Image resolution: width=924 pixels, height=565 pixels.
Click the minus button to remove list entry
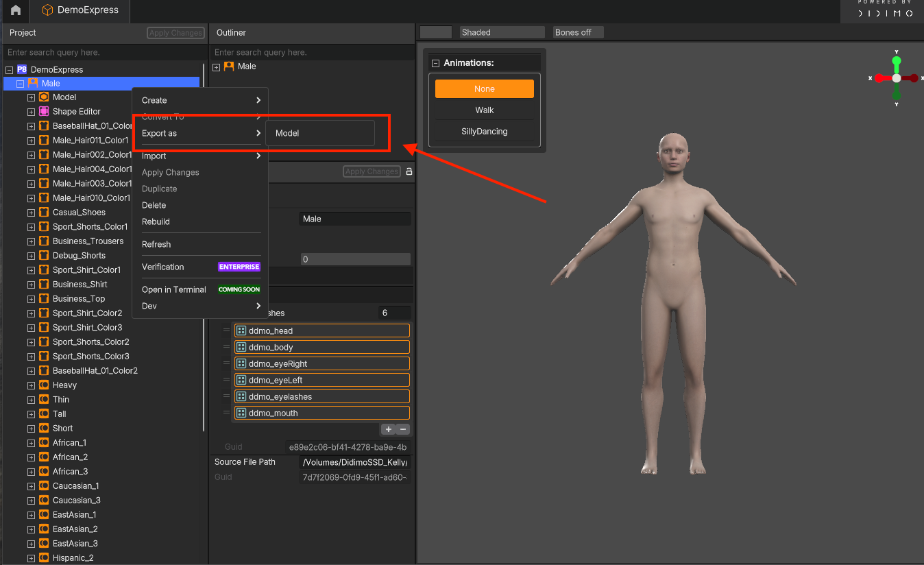[x=403, y=429]
